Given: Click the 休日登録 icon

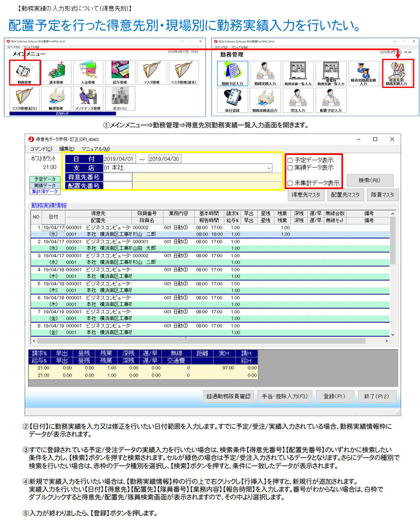Looking at the screenshot, I should coord(232,100).
